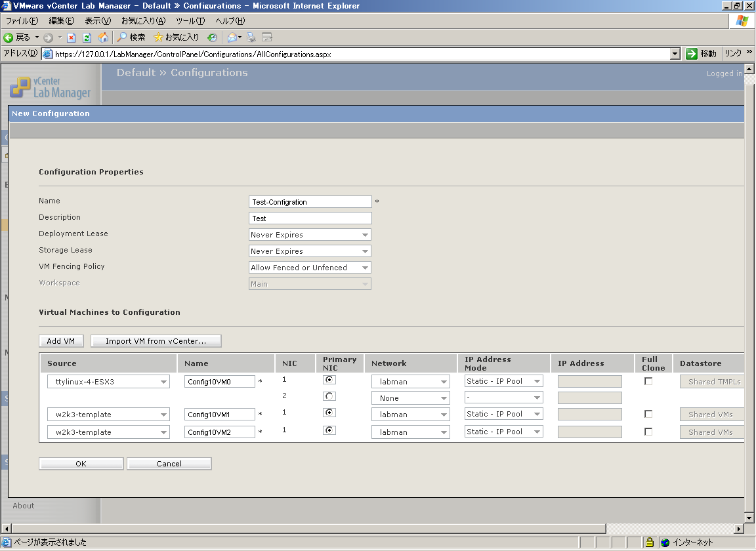The image size is (756, 551).
Task: Select Primary NIC radio for Config10VM0 NIC 1
Action: pyautogui.click(x=329, y=380)
